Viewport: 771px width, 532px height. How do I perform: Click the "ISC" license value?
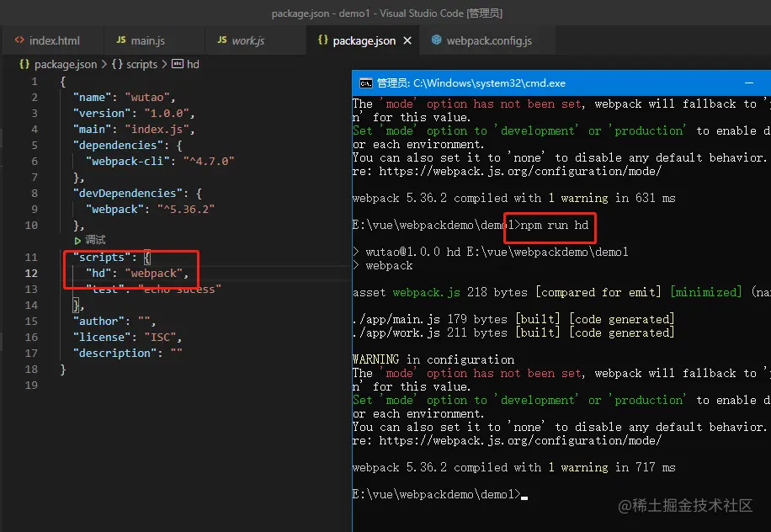pyautogui.click(x=160, y=338)
